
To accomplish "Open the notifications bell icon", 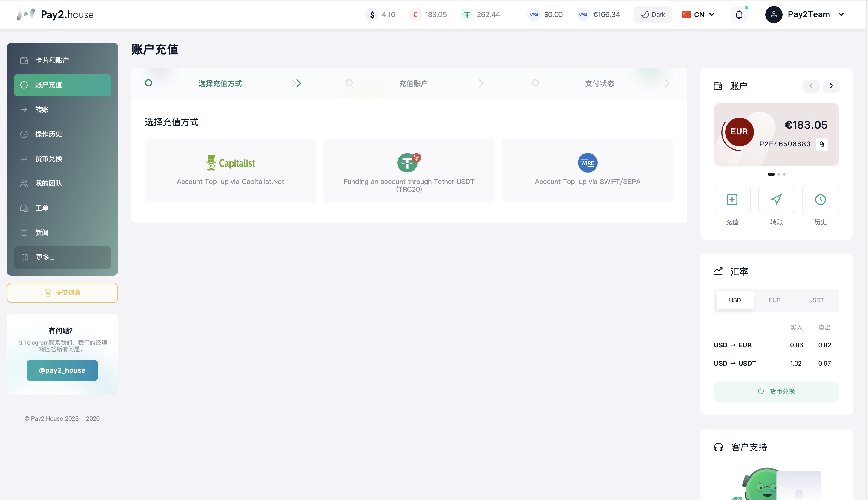I will 739,14.
